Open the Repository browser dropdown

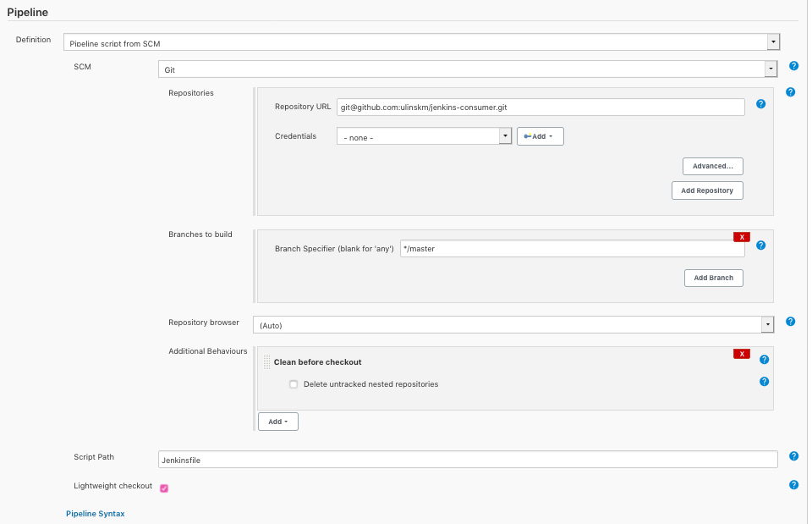point(768,324)
